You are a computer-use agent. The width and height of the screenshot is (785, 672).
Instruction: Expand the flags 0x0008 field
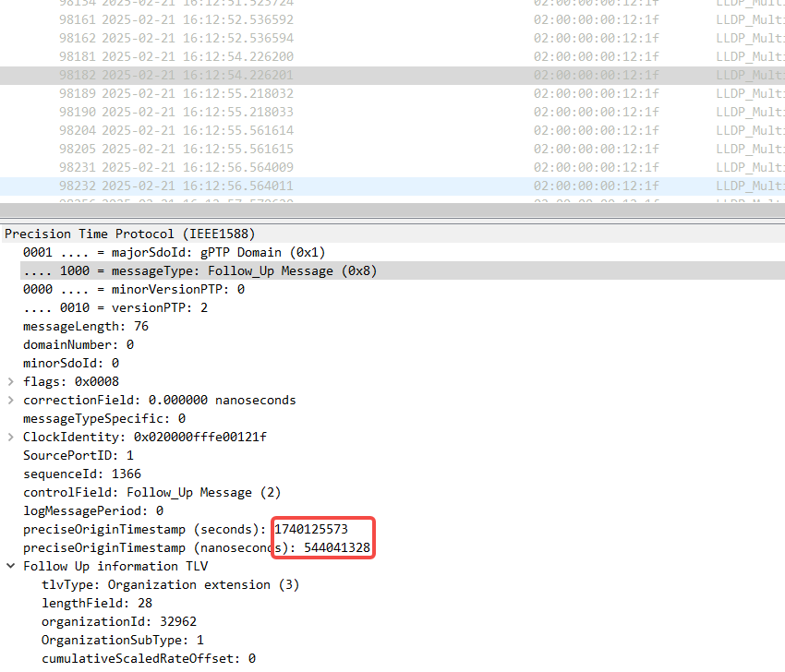pyautogui.click(x=9, y=381)
